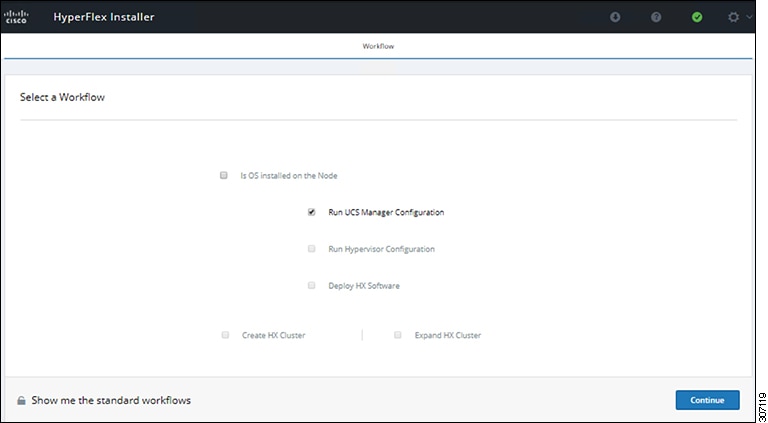
Task: Click the Cisco logo
Action: (x=16, y=17)
